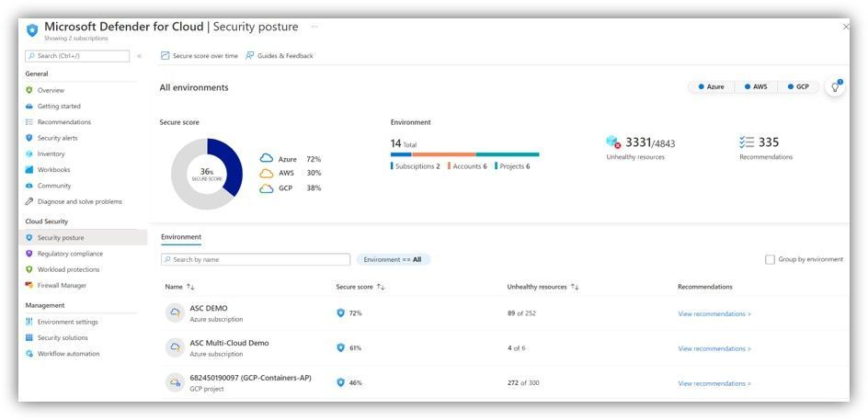Click the secure score donut chart
The image size is (868, 420).
[x=207, y=174]
